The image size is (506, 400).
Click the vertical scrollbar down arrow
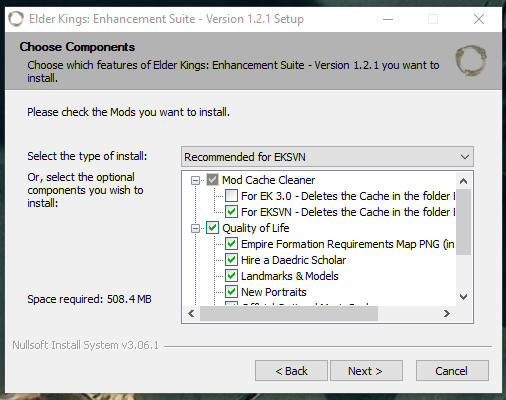pyautogui.click(x=463, y=296)
